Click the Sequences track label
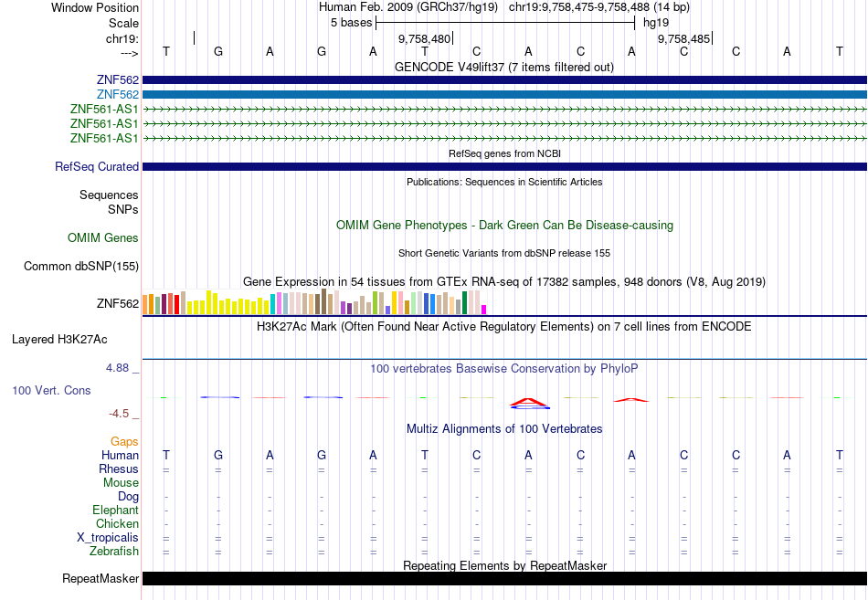Viewport: 868px width, 600px height. point(109,195)
